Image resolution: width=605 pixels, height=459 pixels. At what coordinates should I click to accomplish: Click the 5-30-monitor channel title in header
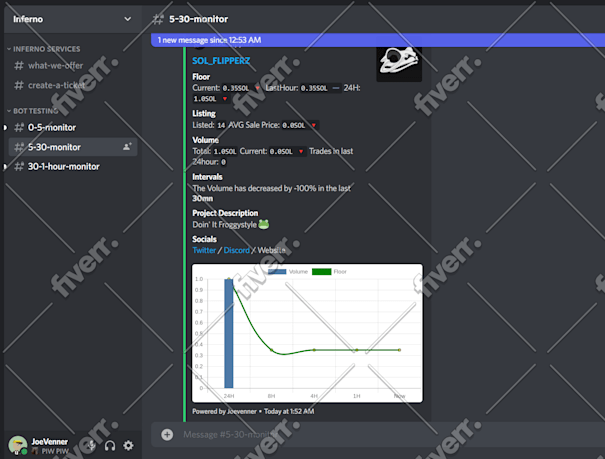198,19
